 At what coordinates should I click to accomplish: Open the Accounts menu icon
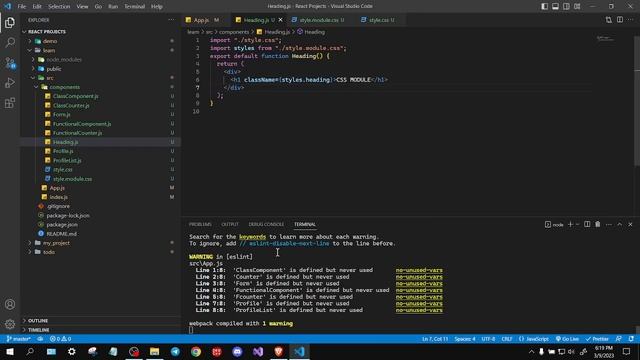pyautogui.click(x=10, y=304)
